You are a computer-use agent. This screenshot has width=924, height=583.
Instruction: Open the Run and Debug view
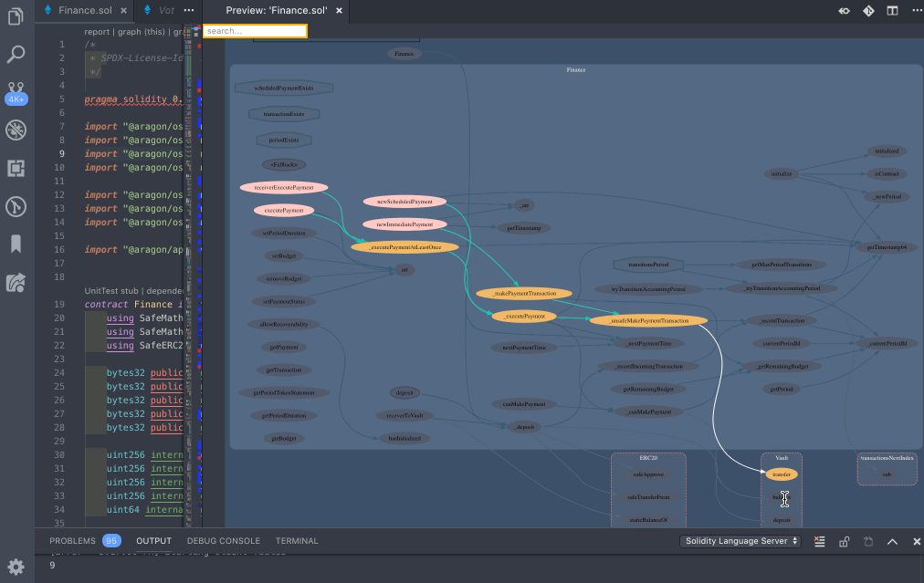pyautogui.click(x=16, y=130)
